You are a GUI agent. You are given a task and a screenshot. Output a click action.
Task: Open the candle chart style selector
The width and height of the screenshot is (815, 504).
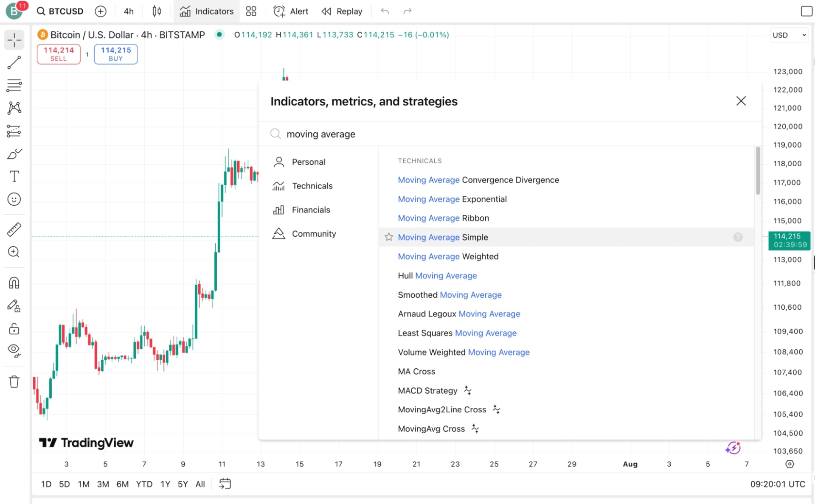pos(156,11)
